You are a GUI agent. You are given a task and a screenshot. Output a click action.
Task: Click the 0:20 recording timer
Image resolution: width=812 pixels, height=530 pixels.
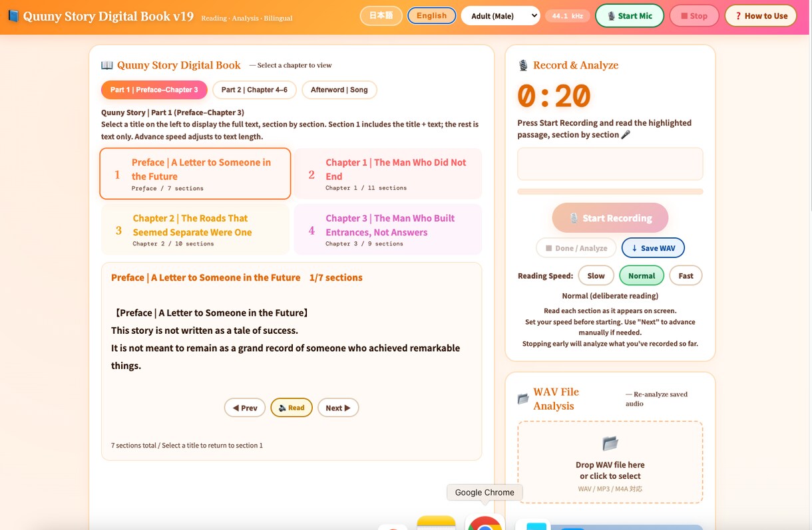point(554,96)
